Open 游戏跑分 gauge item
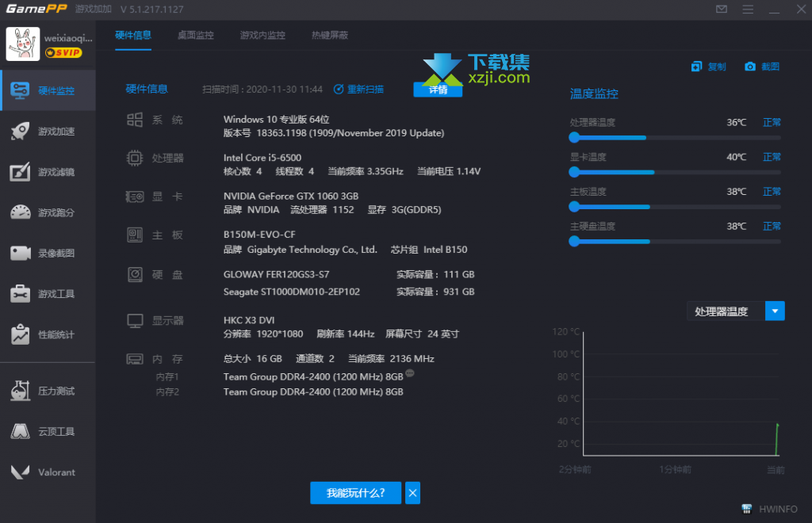The height and width of the screenshot is (523, 812). 48,212
